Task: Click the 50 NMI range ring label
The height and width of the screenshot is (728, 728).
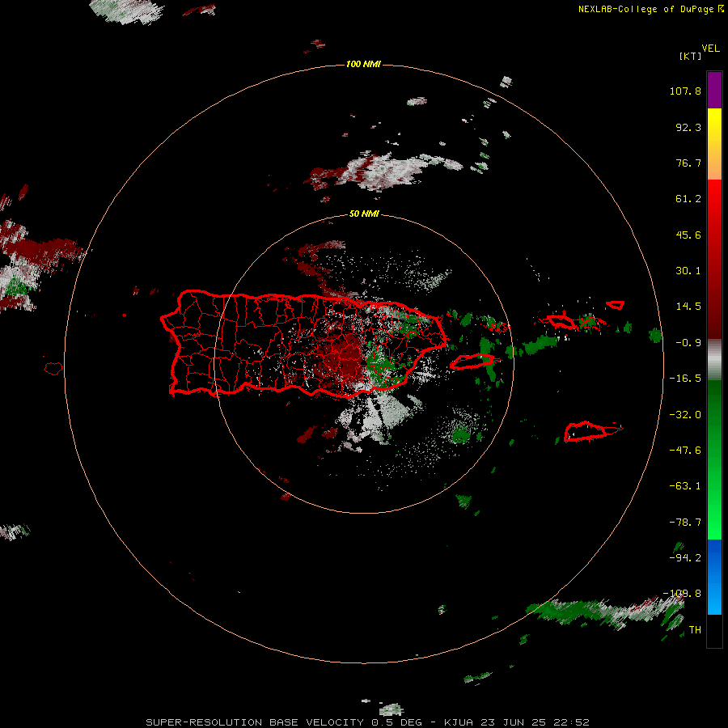Action: pos(363,214)
